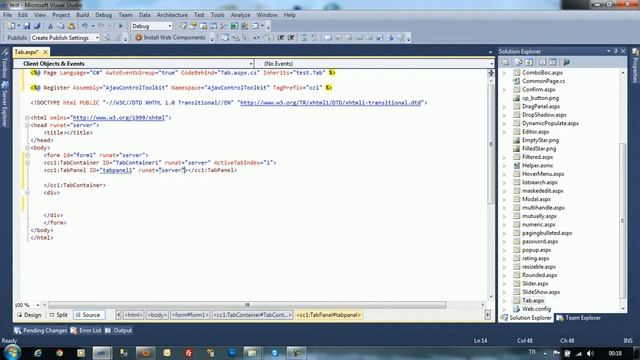The width and height of the screenshot is (640, 360).
Task: Open the Server Explorer side panel
Action: click(5, 104)
